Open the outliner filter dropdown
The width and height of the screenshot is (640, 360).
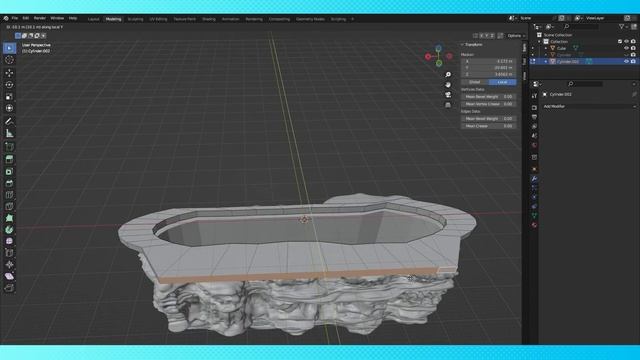pos(623,27)
